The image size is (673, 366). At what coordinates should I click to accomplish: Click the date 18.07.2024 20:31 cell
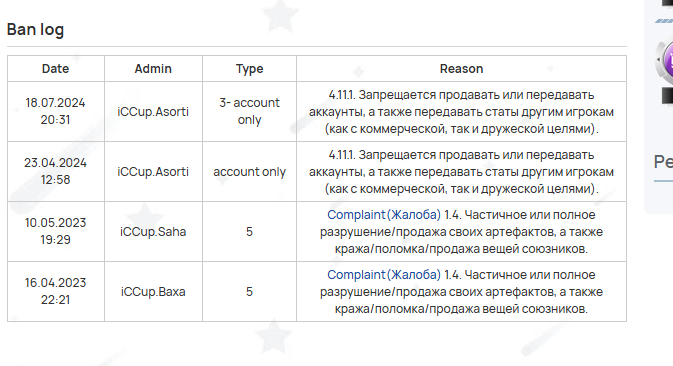pyautogui.click(x=55, y=111)
